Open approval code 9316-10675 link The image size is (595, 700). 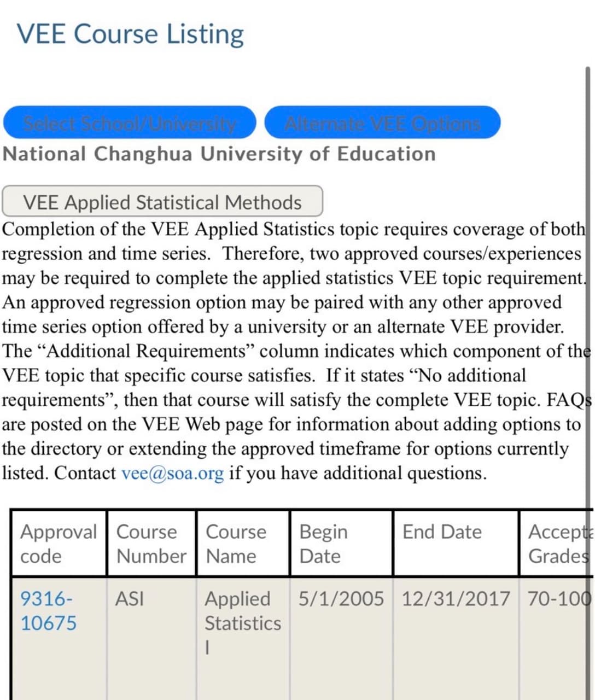(x=48, y=611)
